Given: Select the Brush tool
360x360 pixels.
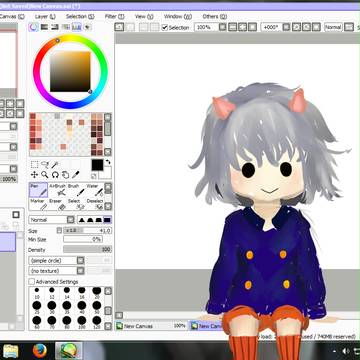Looking at the screenshot, I should (x=76, y=190).
